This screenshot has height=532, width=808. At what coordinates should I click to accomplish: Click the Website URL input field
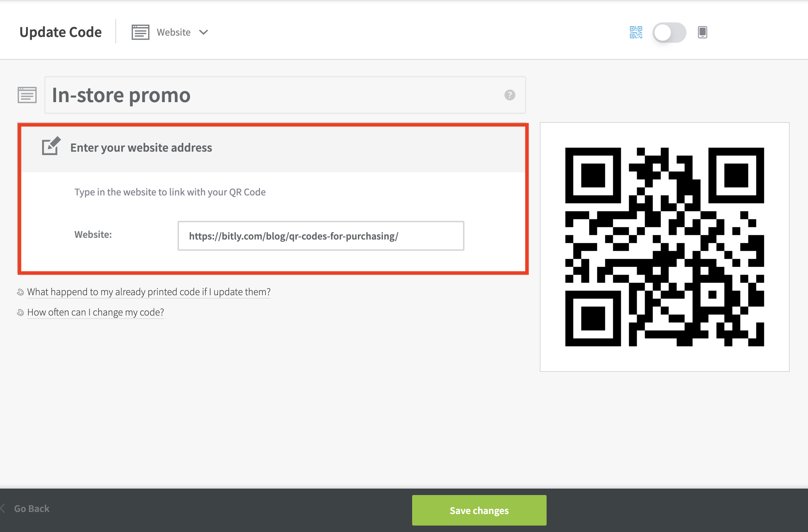[x=321, y=236]
